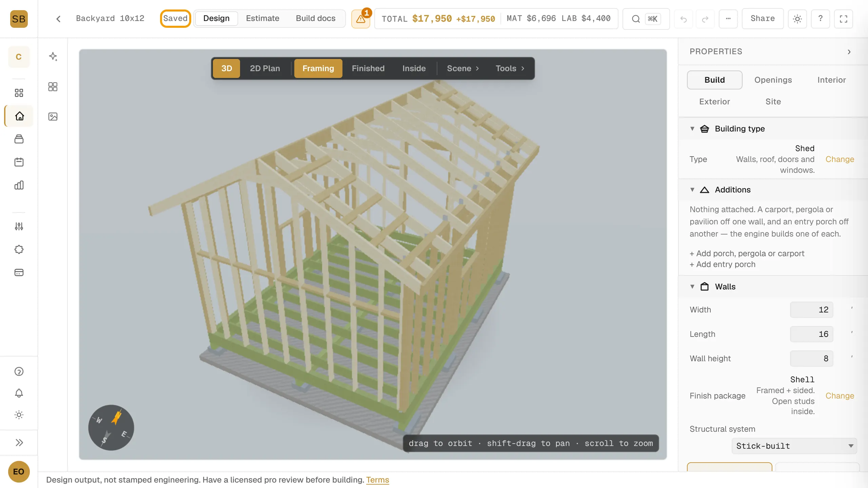Image resolution: width=868 pixels, height=488 pixels.
Task: Enable Framing display mode
Action: click(x=318, y=68)
